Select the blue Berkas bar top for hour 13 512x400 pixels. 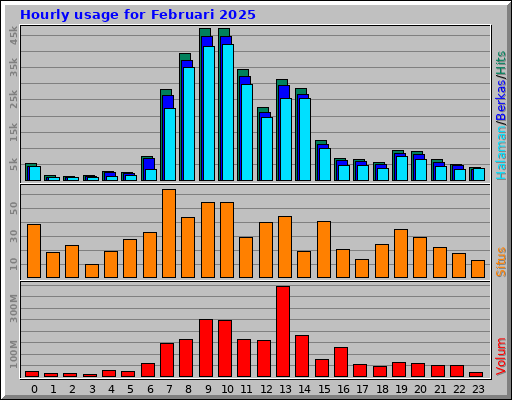point(284,92)
